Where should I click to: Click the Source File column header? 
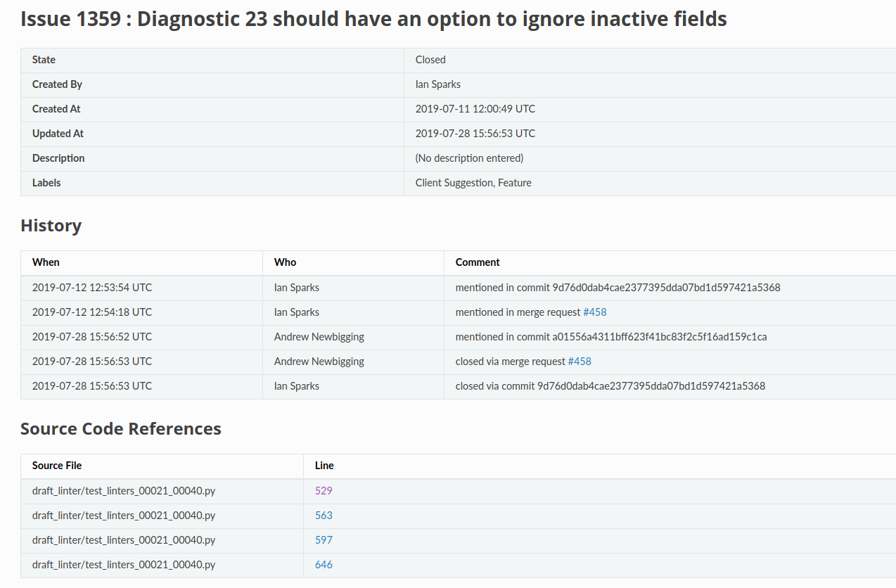(x=57, y=466)
